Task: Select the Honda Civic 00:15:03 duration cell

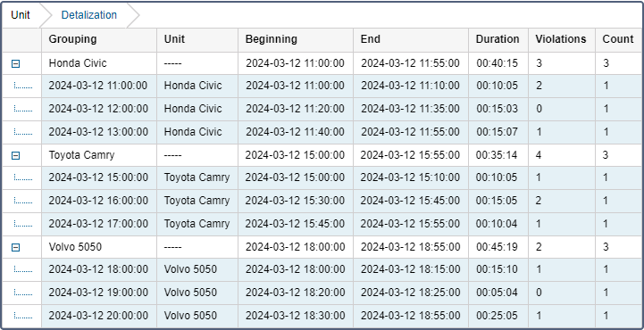Action: (498, 109)
